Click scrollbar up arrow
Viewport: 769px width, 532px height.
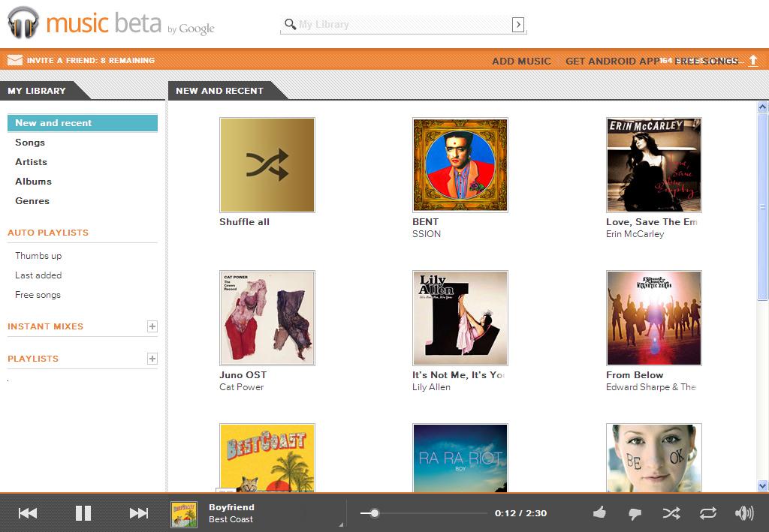762,107
